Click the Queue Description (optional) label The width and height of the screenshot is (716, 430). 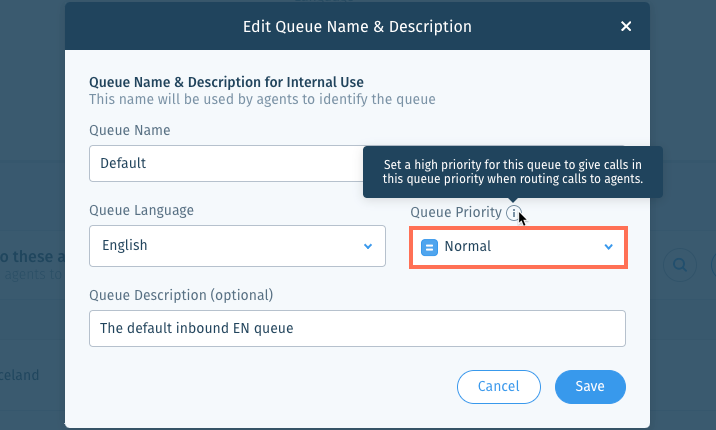(181, 295)
